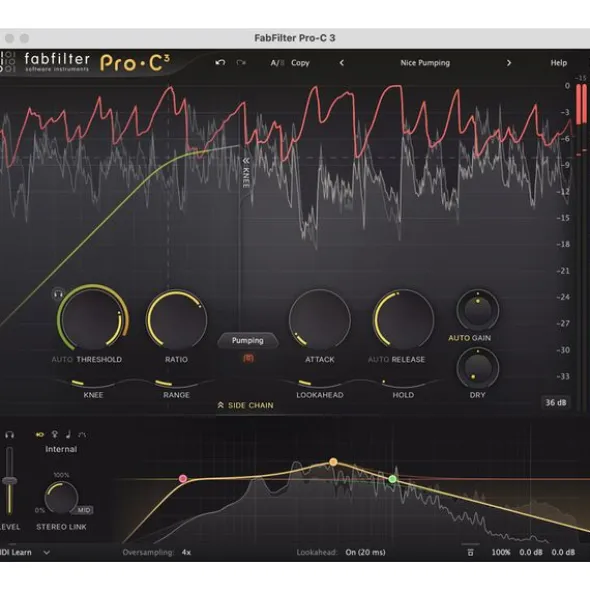590x591 pixels.
Task: Click the last 0.0 dB level value
Action: pyautogui.click(x=563, y=553)
